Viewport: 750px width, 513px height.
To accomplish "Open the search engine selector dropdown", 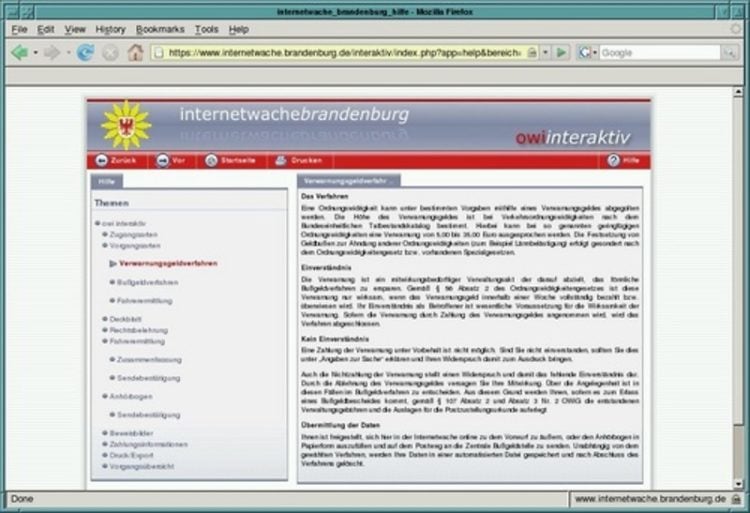I will [595, 52].
